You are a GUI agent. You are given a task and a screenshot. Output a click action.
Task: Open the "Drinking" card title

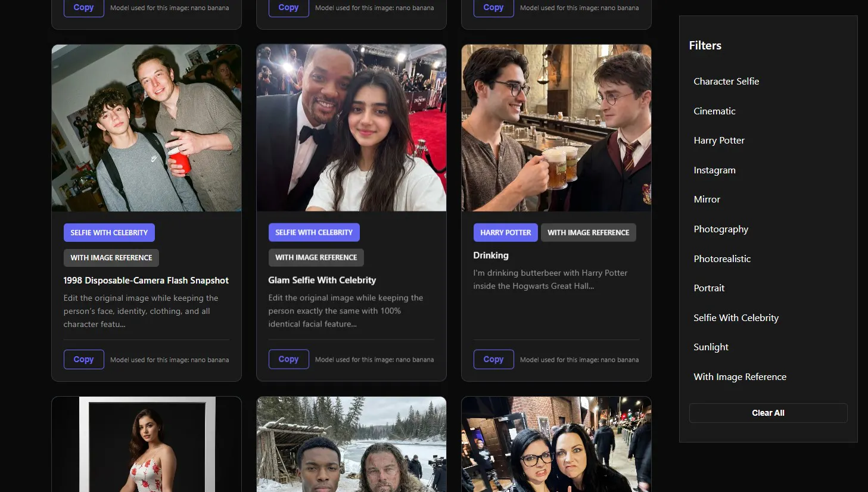pos(491,256)
